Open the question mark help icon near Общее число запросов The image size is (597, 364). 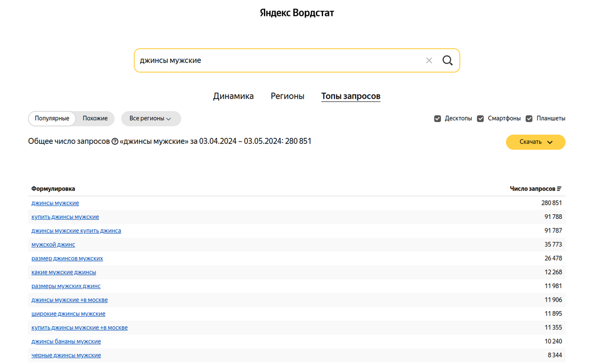coord(115,142)
